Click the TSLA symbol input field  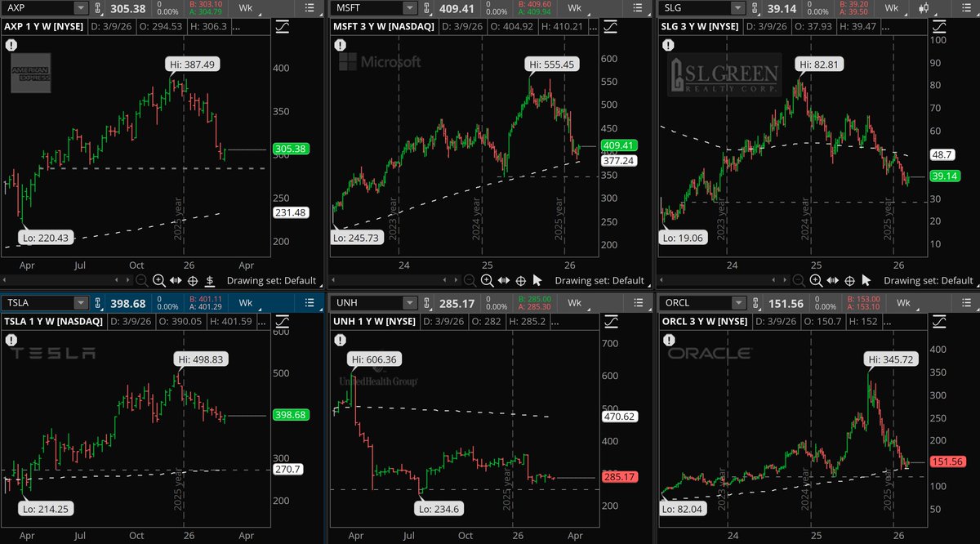38,303
